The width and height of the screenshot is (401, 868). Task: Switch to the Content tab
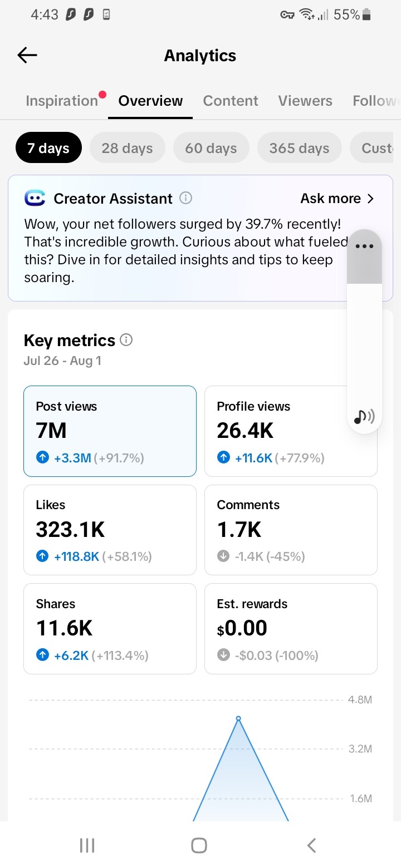click(x=231, y=101)
